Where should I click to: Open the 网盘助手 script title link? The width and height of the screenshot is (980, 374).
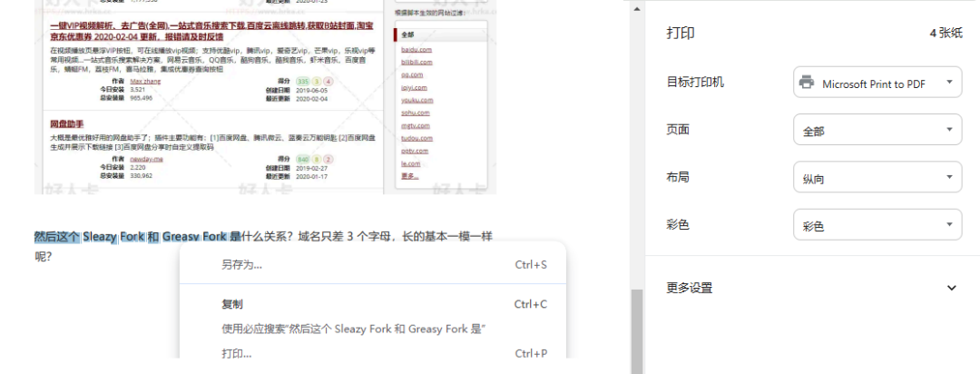point(67,123)
